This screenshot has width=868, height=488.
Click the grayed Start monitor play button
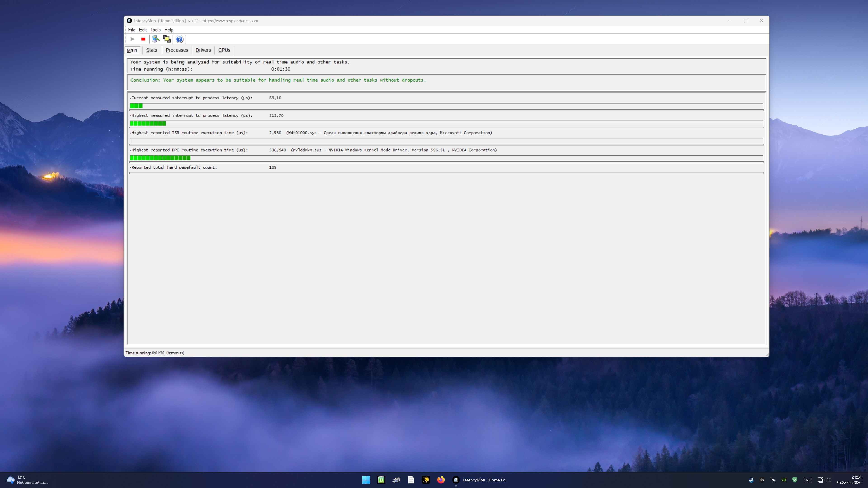coord(132,39)
